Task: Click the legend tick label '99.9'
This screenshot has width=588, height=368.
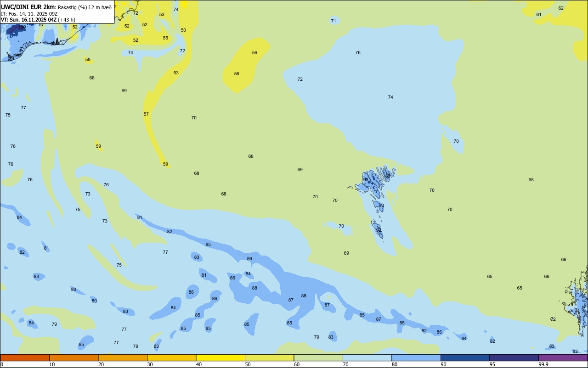Action: tap(543, 364)
